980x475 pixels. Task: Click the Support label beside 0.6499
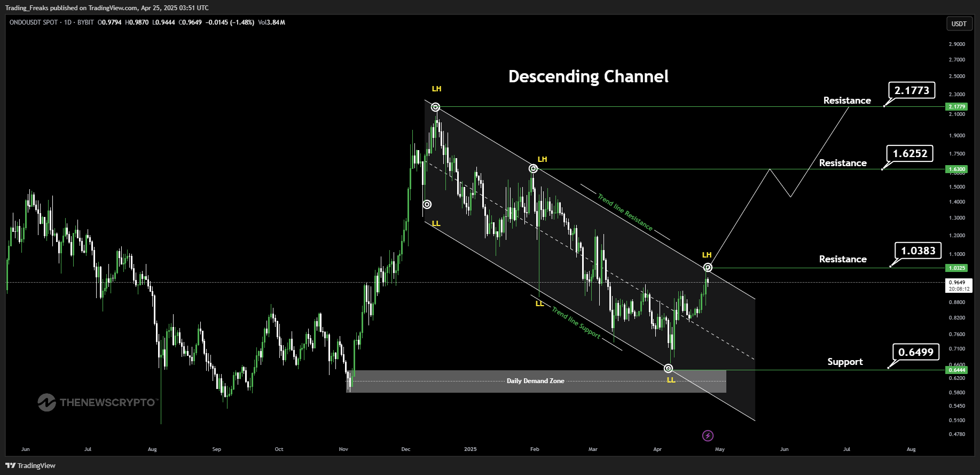pos(845,362)
